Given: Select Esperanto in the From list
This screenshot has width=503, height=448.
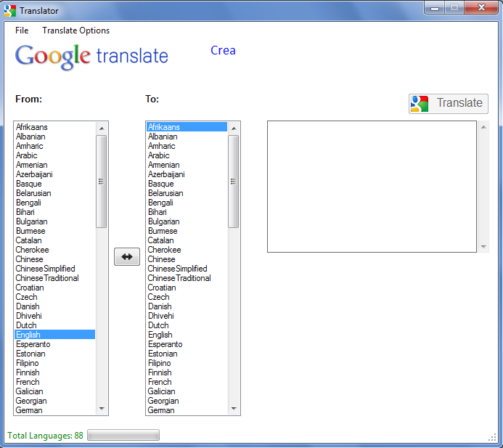Looking at the screenshot, I should click(55, 344).
